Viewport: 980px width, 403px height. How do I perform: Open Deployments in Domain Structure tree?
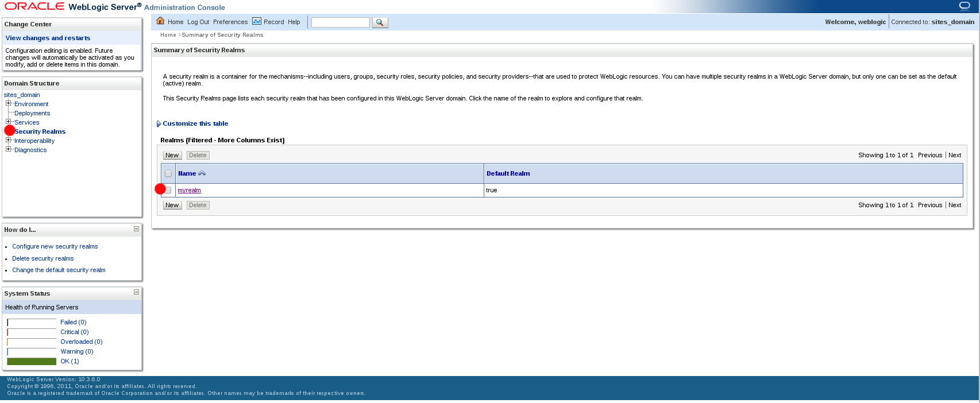32,113
